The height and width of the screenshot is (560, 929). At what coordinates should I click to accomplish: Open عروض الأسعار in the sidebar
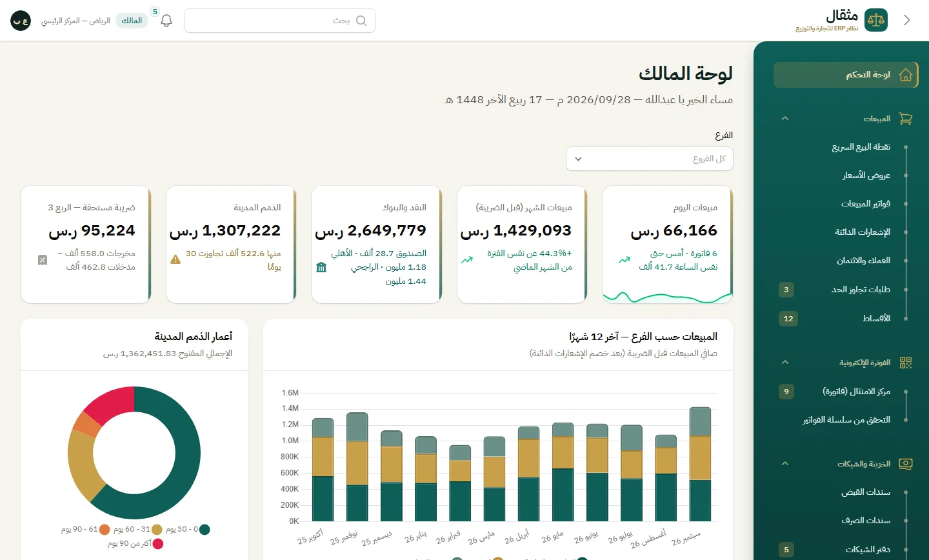(846, 175)
